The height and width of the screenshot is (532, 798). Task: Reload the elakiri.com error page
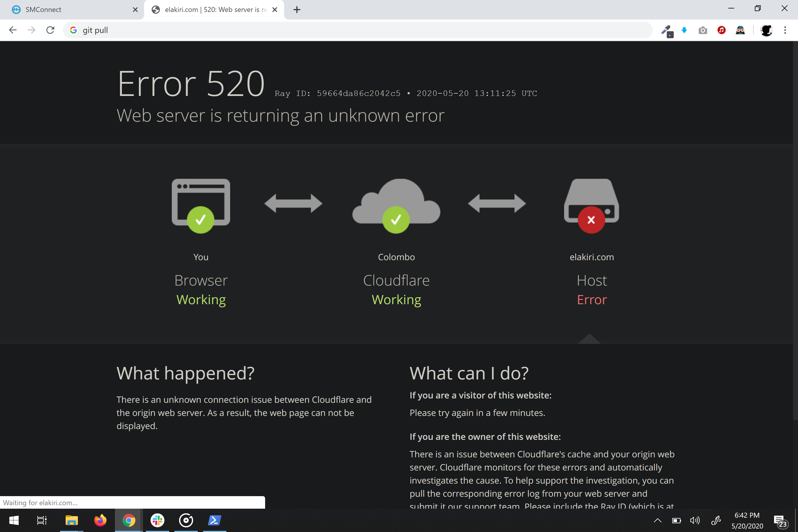pos(50,30)
